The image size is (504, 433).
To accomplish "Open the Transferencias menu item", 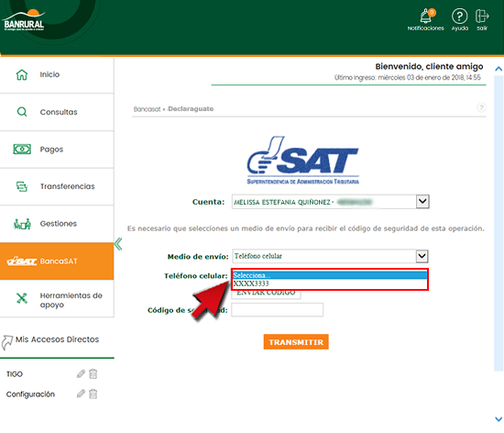I will point(57,186).
